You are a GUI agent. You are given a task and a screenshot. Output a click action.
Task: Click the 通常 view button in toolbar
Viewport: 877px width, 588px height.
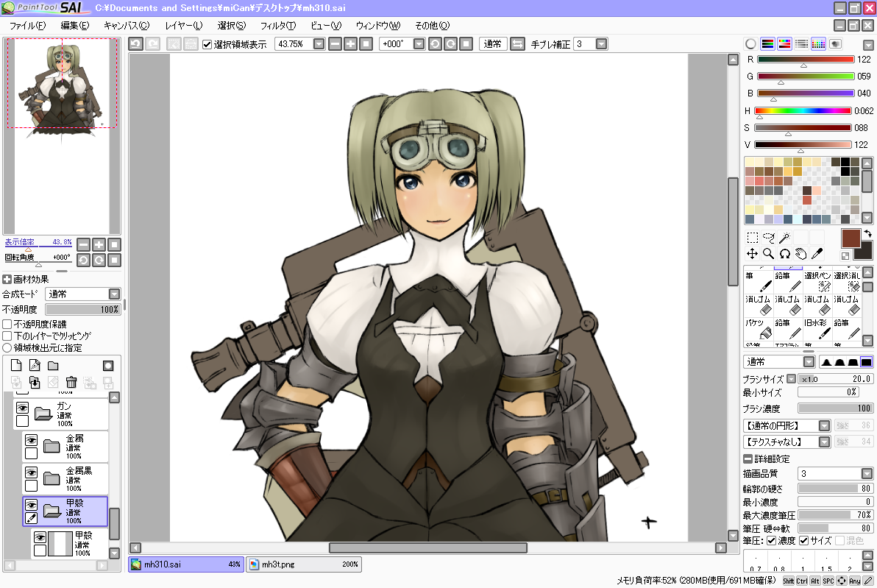493,43
